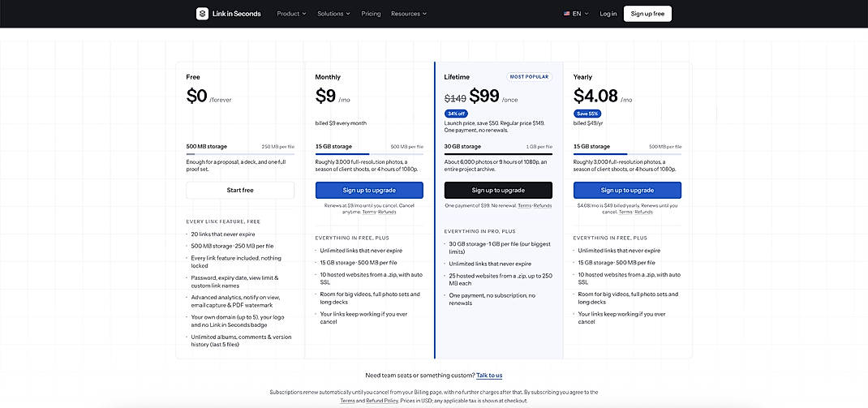Click the Save 55% badge
This screenshot has width=868, height=408.
tap(588, 114)
